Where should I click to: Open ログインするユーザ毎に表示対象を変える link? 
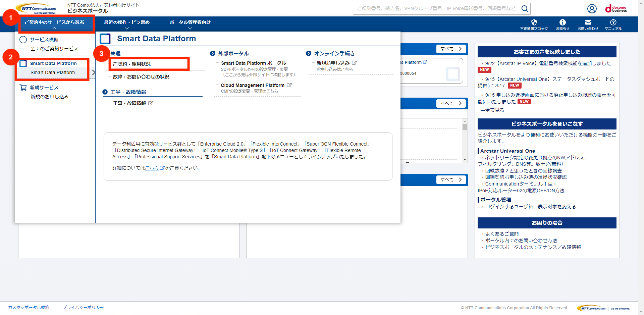530,207
